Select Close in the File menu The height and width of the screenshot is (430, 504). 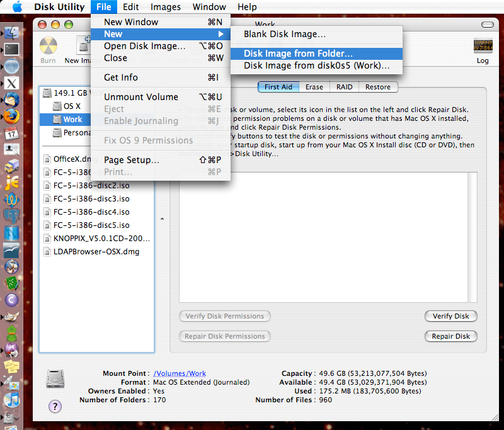161,58
